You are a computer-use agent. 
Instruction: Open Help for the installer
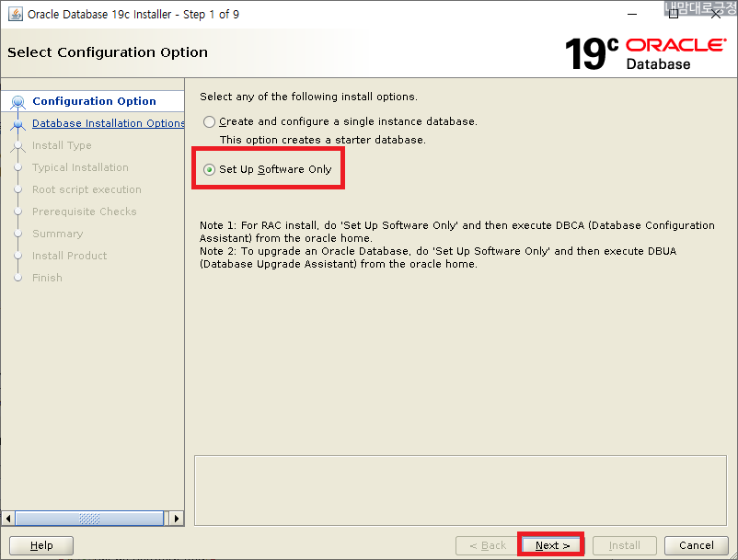point(41,545)
